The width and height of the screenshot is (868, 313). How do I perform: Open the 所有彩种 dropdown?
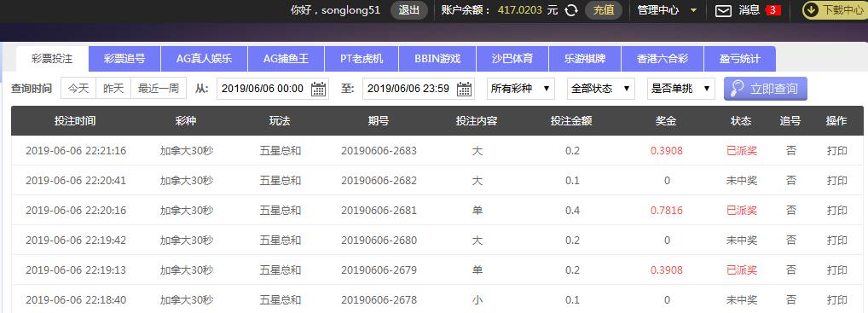click(520, 89)
